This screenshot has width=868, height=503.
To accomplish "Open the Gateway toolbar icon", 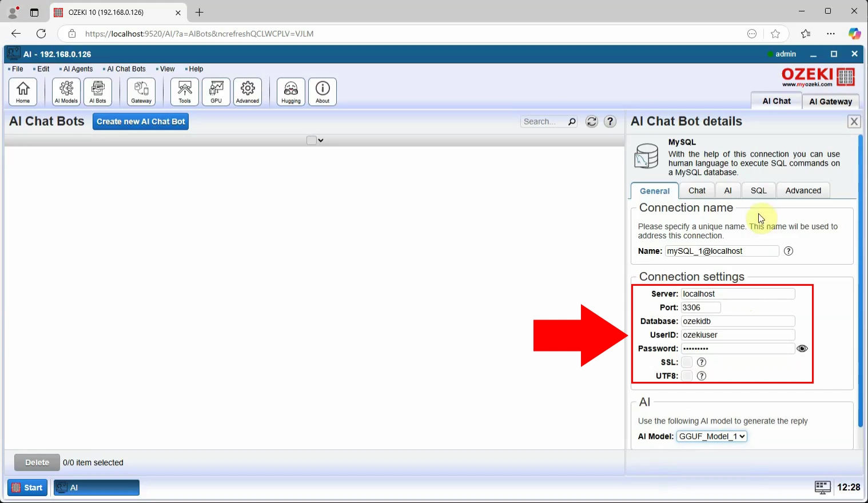I will pyautogui.click(x=141, y=91).
